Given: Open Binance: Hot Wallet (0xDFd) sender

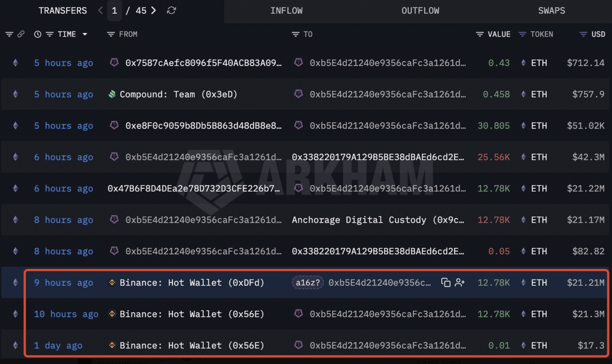Looking at the screenshot, I should tap(192, 283).
